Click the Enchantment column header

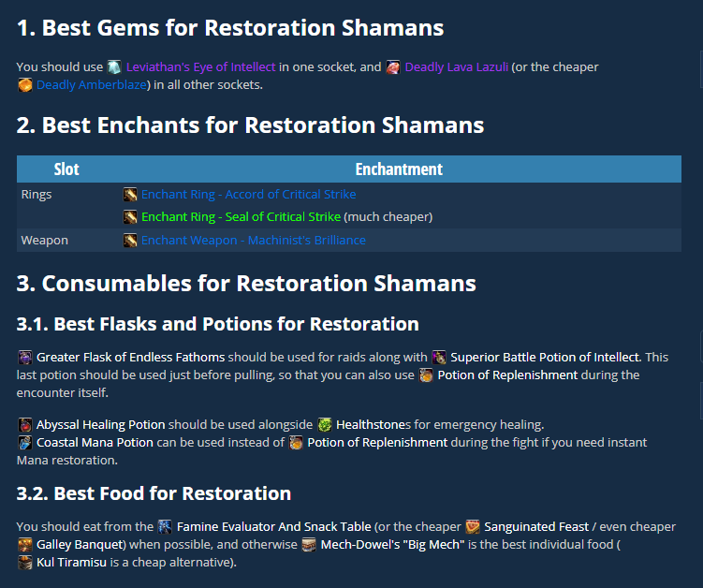[x=399, y=169]
